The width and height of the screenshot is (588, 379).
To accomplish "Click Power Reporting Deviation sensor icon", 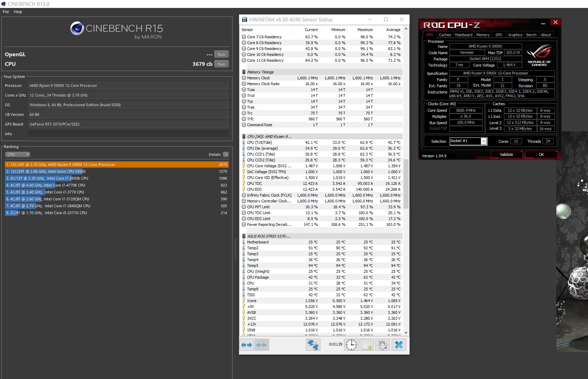I will (x=244, y=225).
